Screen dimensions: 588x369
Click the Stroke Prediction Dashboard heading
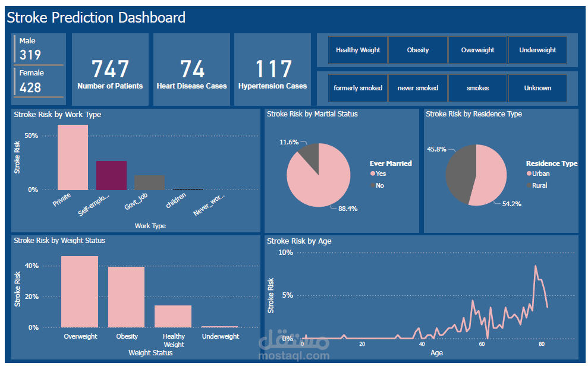pos(96,18)
